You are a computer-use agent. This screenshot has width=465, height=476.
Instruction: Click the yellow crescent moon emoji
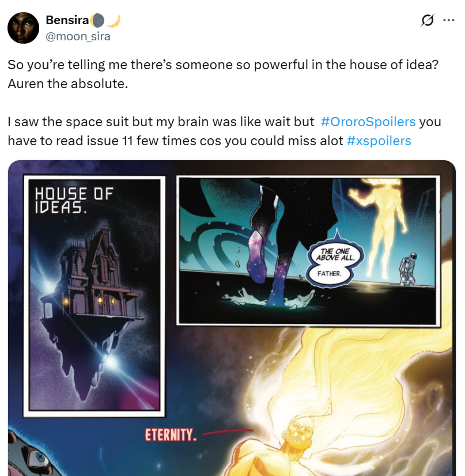[114, 20]
